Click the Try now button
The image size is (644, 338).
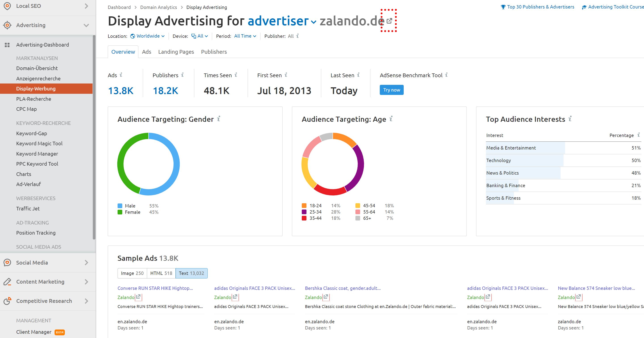pos(391,90)
